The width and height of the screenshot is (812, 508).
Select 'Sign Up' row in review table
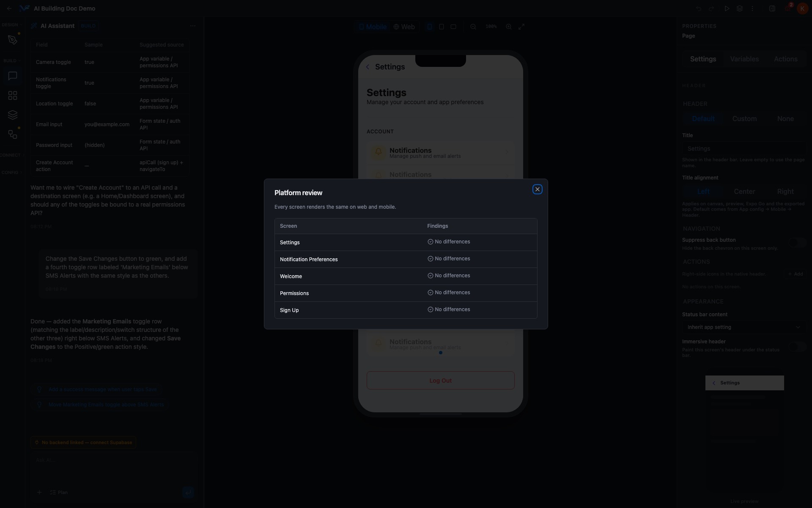click(406, 310)
